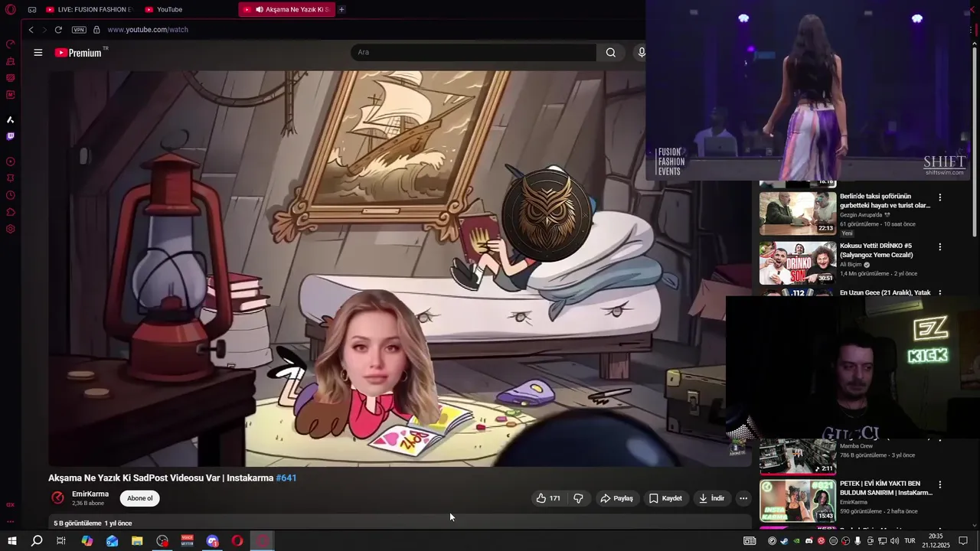This screenshot has width=980, height=551.
Task: Open the EmirKarma channel name link
Action: pos(90,494)
